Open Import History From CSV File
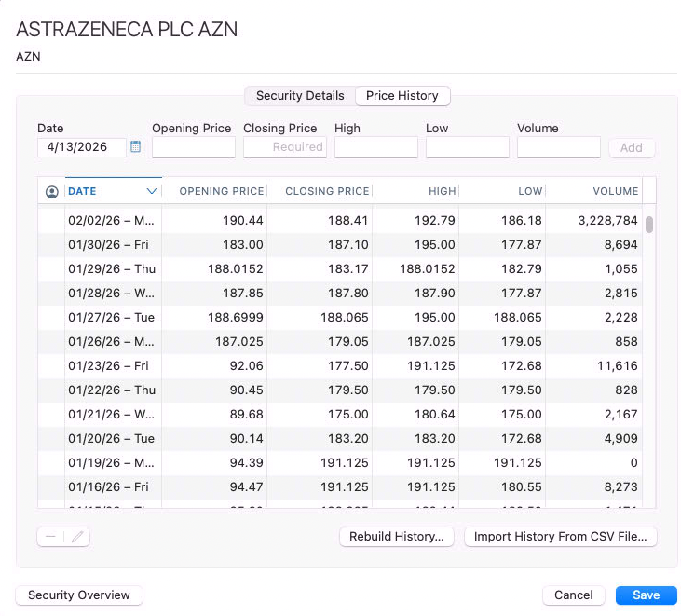 [x=560, y=537]
